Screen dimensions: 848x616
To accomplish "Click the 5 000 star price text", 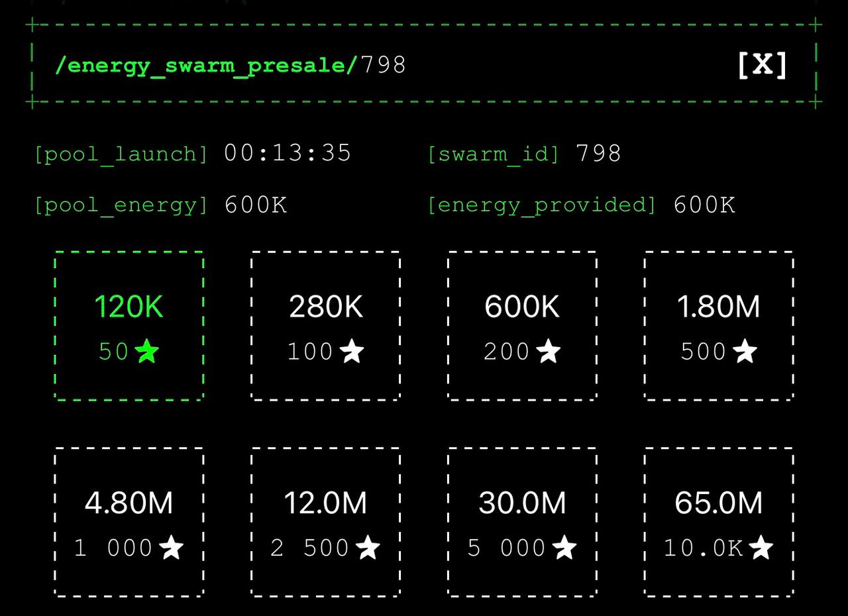I will coord(507,548).
